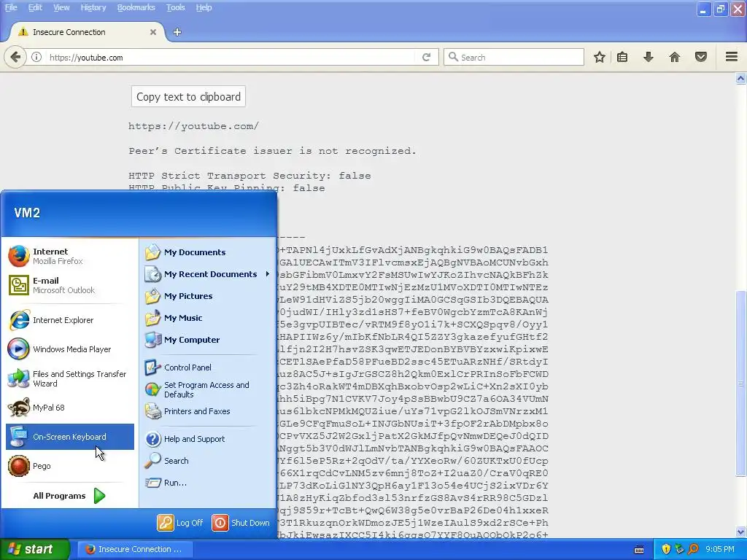Open Downloads arrow icon

(x=649, y=57)
